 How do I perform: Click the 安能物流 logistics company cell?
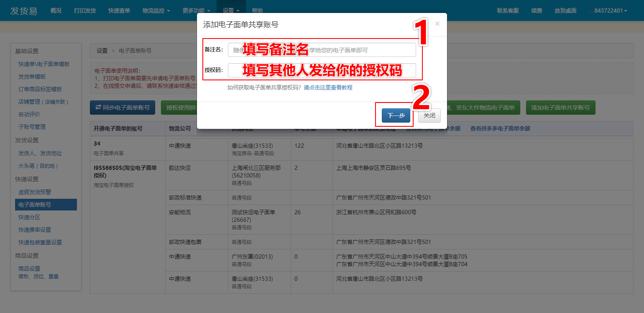click(197, 220)
